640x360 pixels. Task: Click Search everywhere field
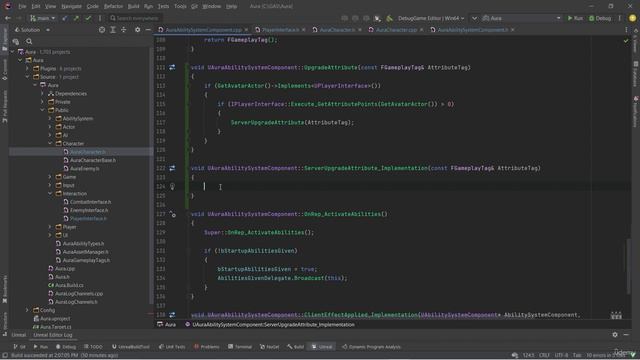pos(135,18)
